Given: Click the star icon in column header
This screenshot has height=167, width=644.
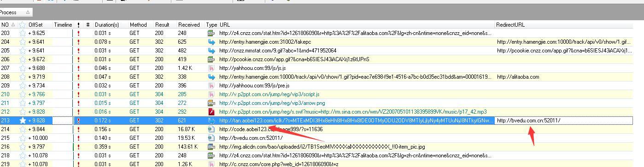Looking at the screenshot, I should point(23,24).
